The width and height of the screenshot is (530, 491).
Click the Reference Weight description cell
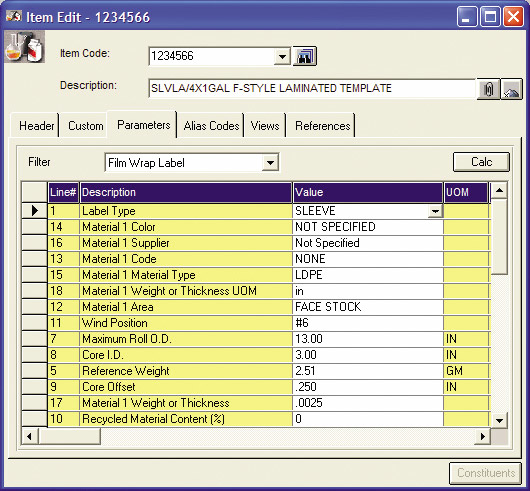point(186,371)
